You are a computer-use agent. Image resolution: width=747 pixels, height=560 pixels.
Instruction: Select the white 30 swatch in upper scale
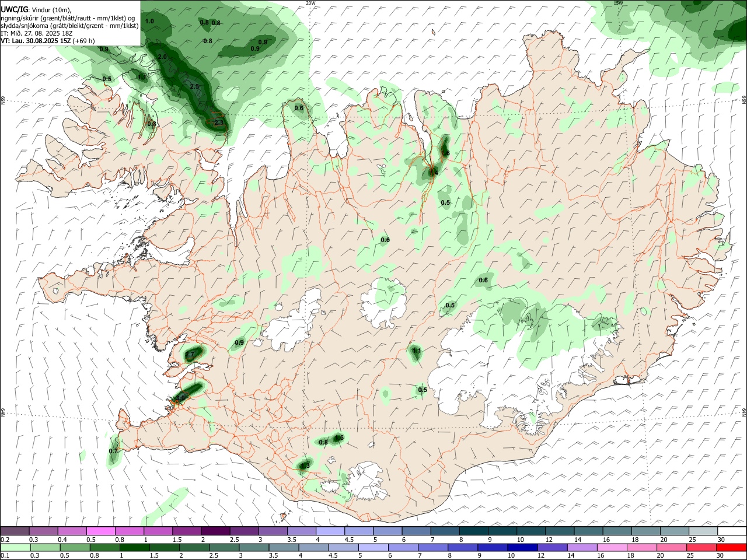point(732,531)
